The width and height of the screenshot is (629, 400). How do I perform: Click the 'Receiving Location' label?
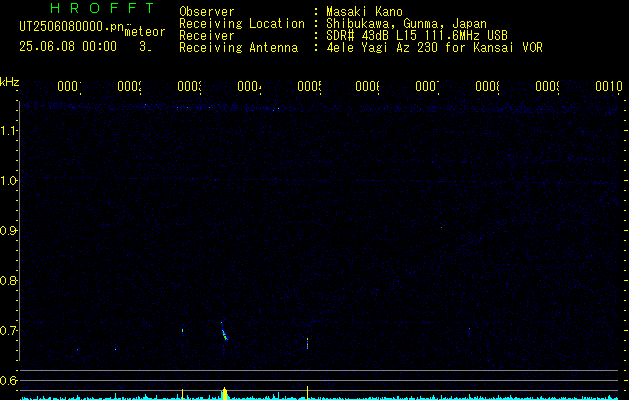point(242,24)
